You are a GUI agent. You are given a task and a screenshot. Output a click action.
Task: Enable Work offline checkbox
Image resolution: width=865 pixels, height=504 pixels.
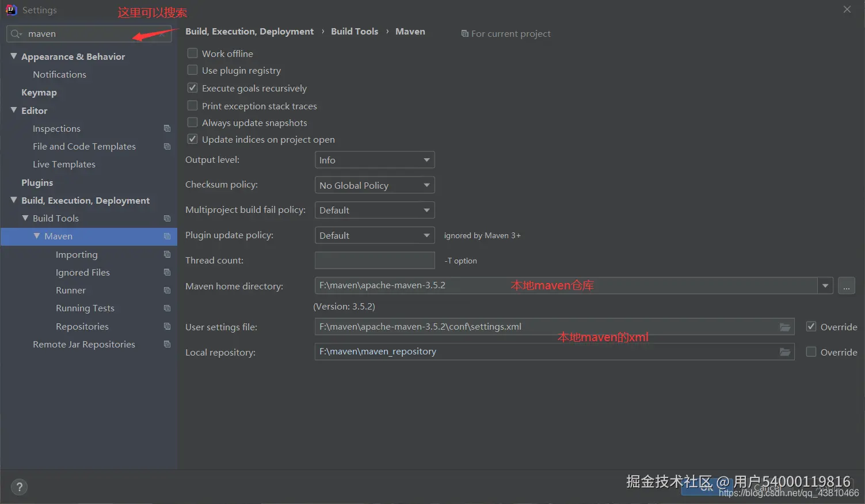193,53
